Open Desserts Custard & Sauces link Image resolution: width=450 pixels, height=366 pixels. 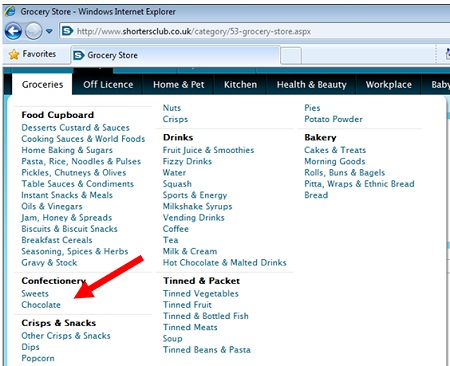(75, 128)
